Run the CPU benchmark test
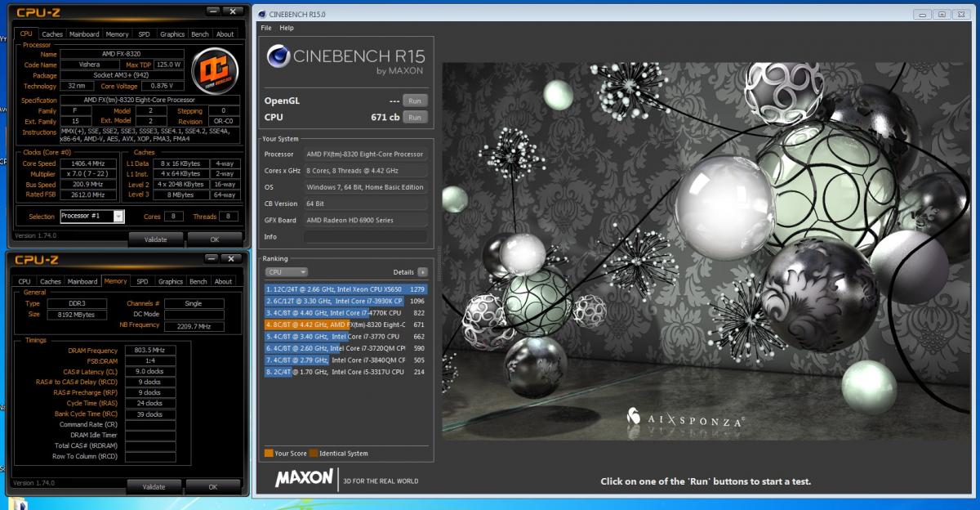The image size is (980, 510). [415, 117]
